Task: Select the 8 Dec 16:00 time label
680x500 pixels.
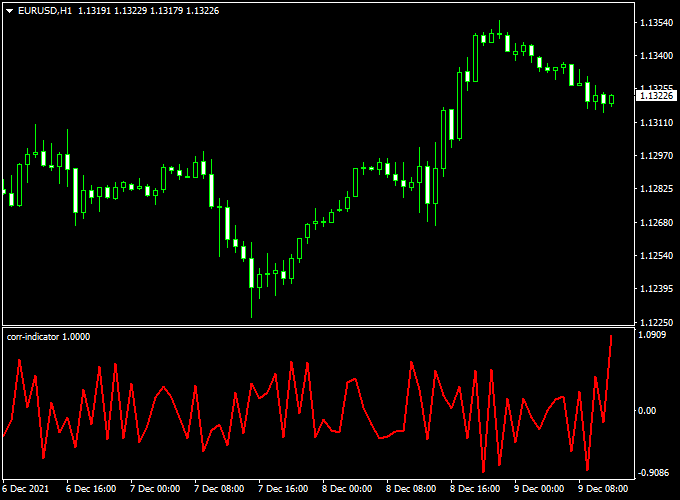Action: (475, 489)
